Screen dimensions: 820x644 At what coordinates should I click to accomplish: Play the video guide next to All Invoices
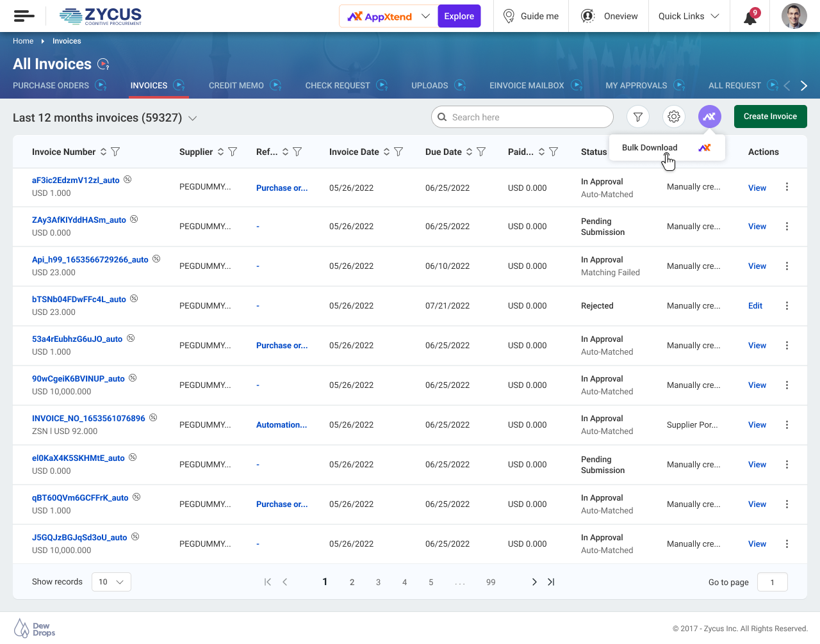[103, 64]
